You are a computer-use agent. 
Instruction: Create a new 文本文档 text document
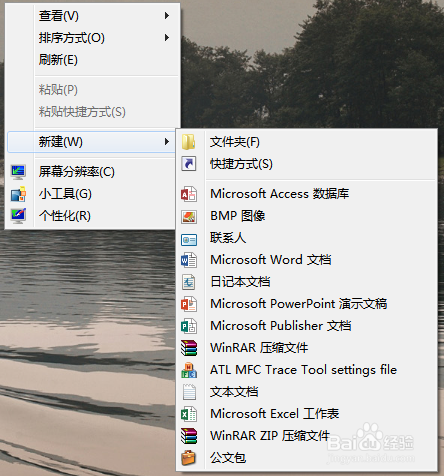(307, 392)
